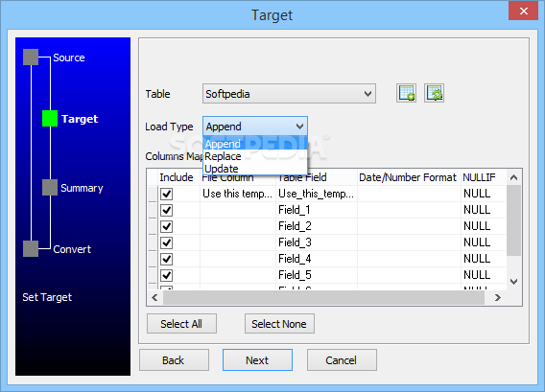Viewport: 545px width, 392px height.
Task: Click row header of Field_4 row
Action: tap(153, 259)
